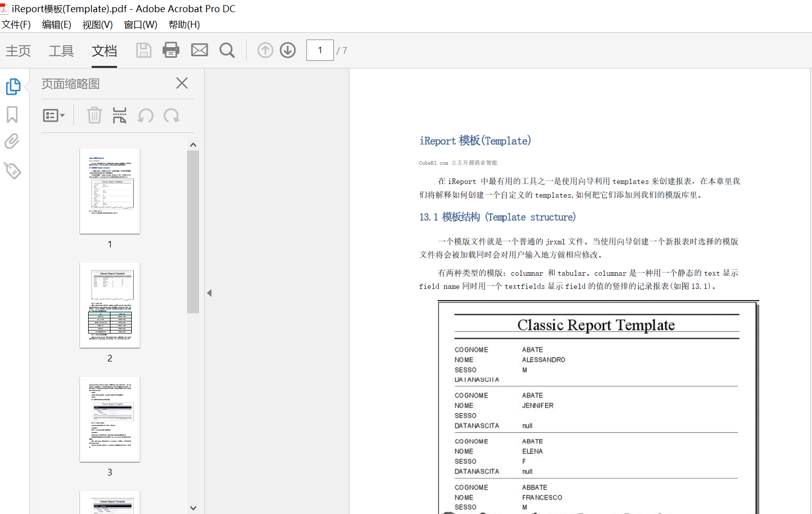
Task: Go to next page arrow
Action: point(288,50)
